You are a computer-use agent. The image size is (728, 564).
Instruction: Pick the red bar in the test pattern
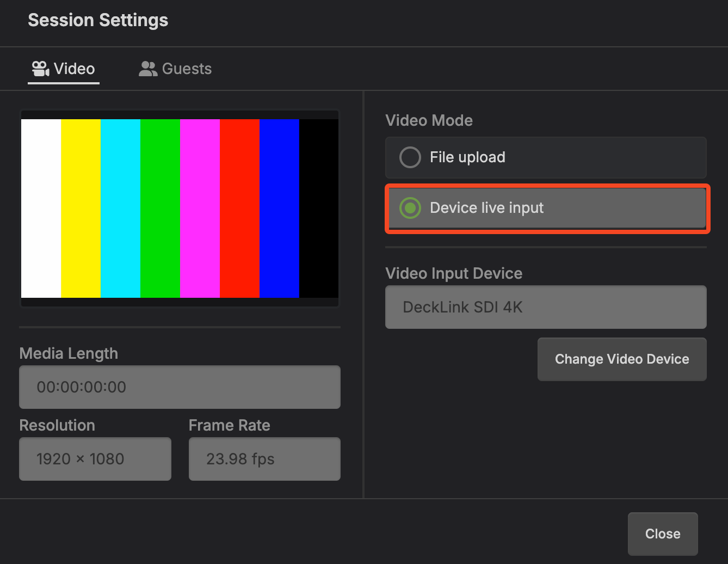239,209
